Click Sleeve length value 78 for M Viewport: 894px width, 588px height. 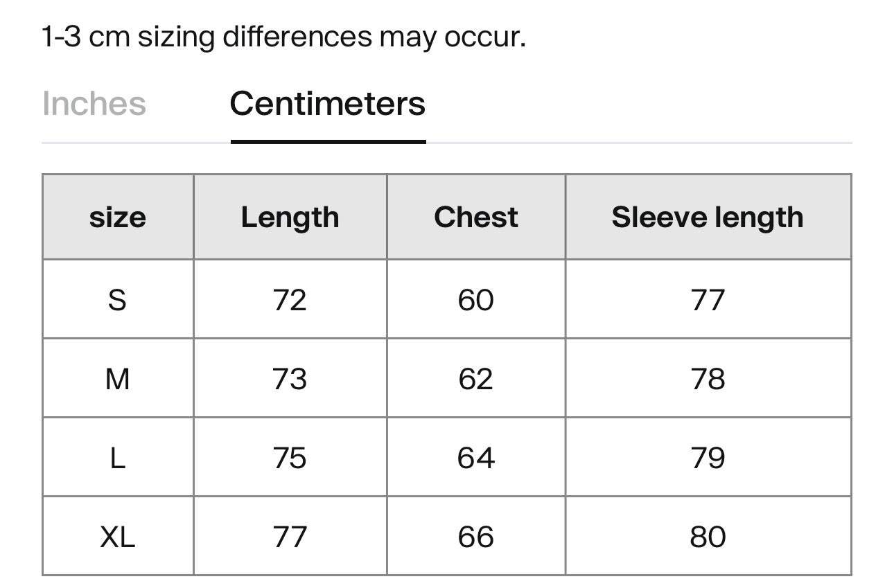tap(708, 379)
